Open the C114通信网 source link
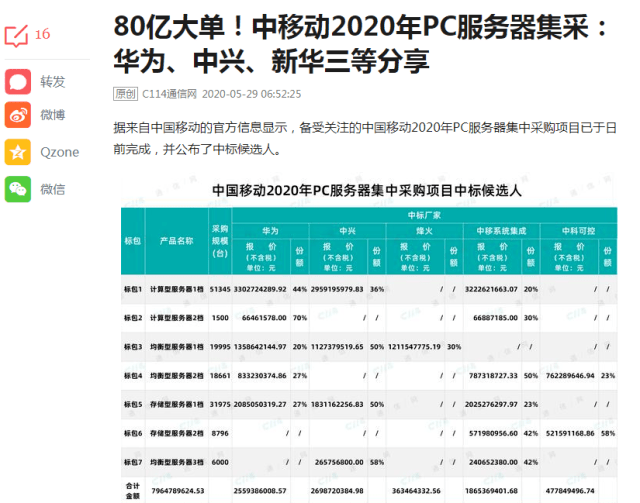 point(169,94)
